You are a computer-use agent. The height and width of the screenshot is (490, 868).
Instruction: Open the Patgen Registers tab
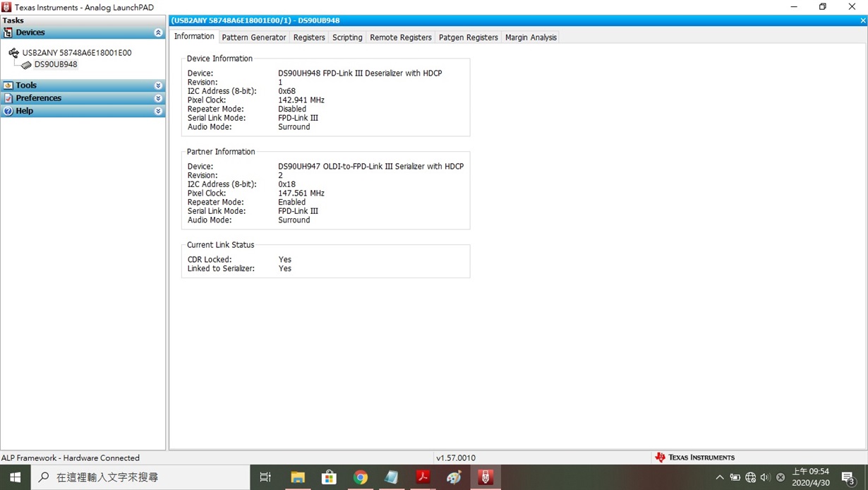click(x=469, y=37)
